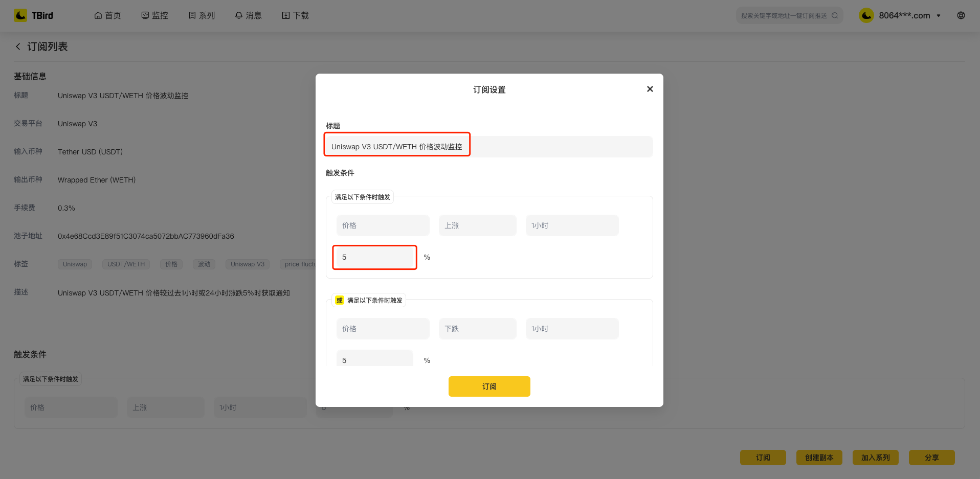Open the 首页 home page
The height and width of the screenshot is (479, 980).
(x=108, y=15)
